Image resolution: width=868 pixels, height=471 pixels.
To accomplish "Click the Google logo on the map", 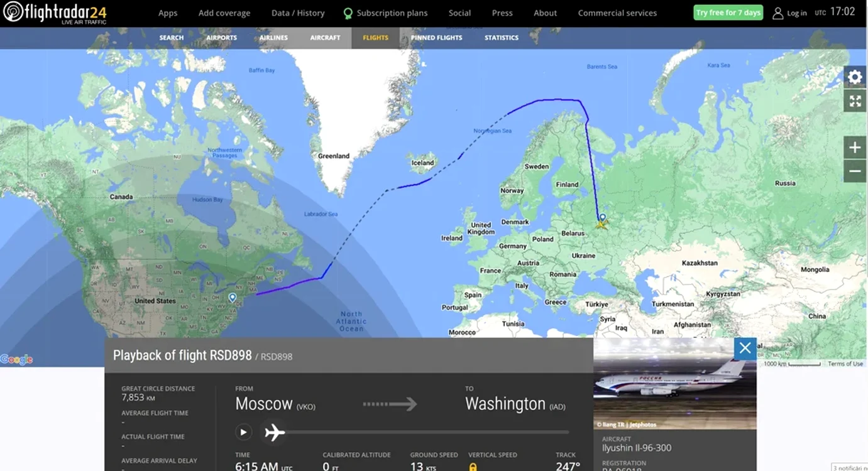I will coord(16,360).
